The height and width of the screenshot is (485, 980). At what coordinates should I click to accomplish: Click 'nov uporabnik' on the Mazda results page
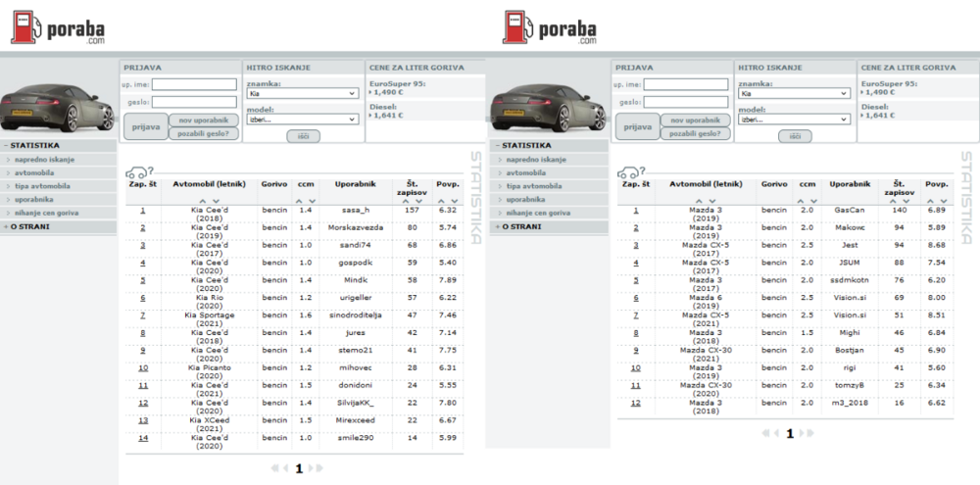[x=696, y=120]
